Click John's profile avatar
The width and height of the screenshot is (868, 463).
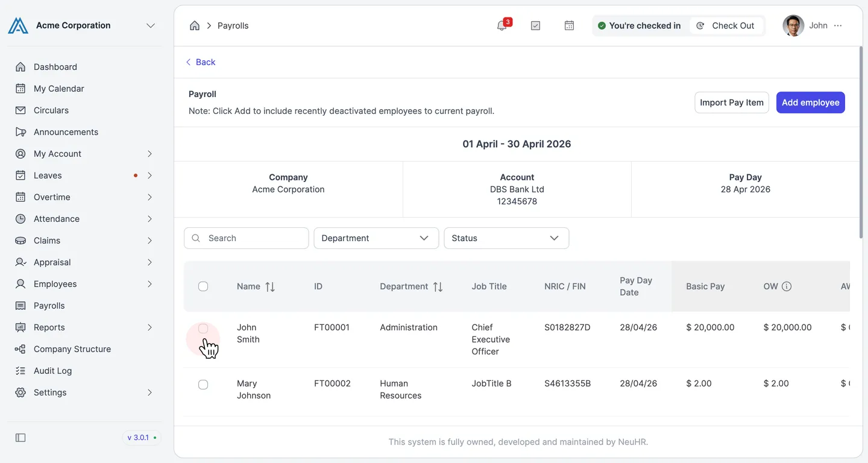(x=793, y=25)
